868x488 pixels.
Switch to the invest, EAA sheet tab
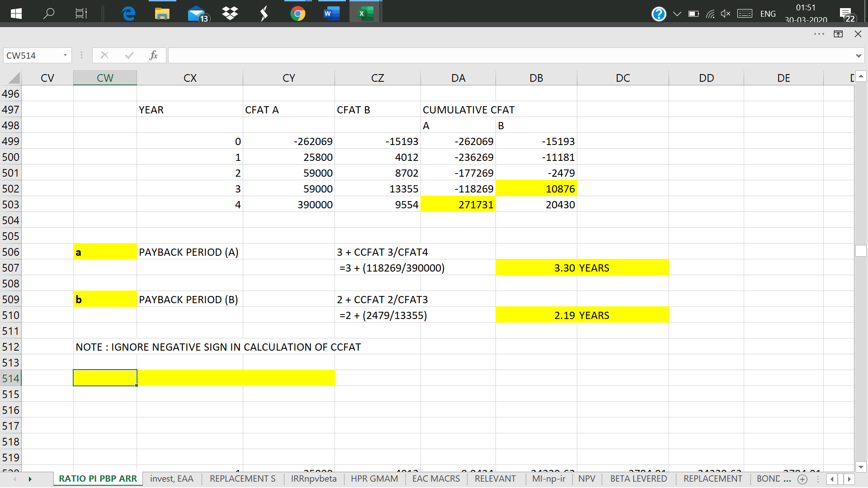click(171, 479)
